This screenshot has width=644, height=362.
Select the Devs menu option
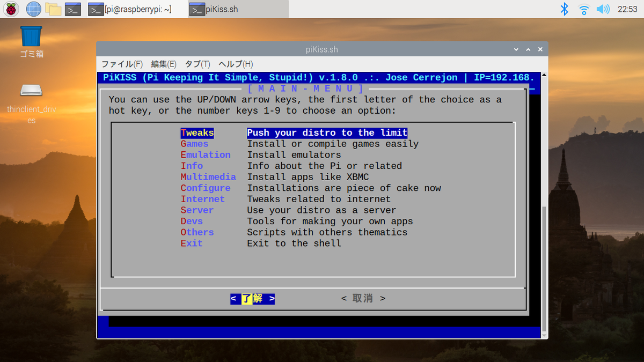(x=192, y=221)
